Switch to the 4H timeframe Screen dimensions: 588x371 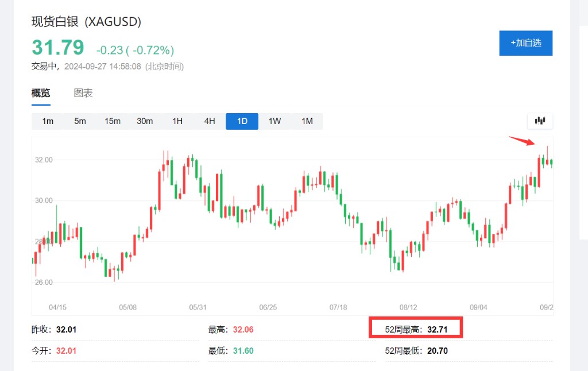pyautogui.click(x=210, y=121)
